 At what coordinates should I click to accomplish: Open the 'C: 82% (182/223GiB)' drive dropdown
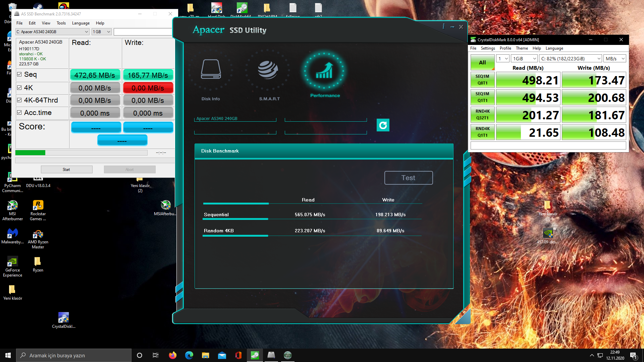(x=570, y=59)
